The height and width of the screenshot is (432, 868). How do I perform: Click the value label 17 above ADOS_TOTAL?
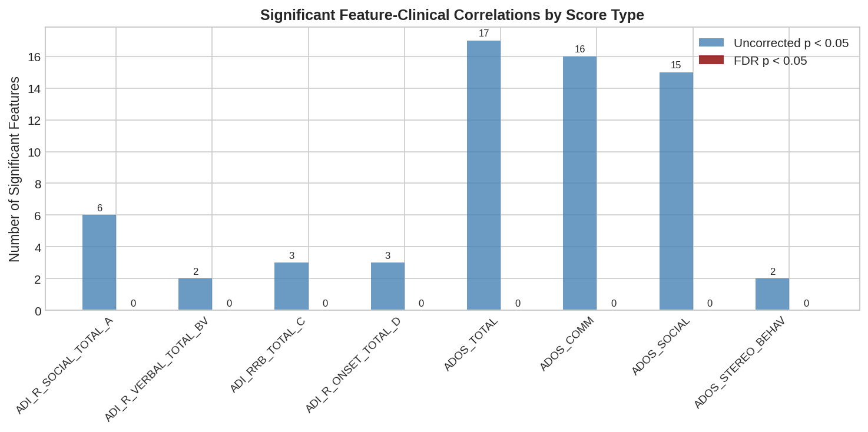[x=483, y=34]
